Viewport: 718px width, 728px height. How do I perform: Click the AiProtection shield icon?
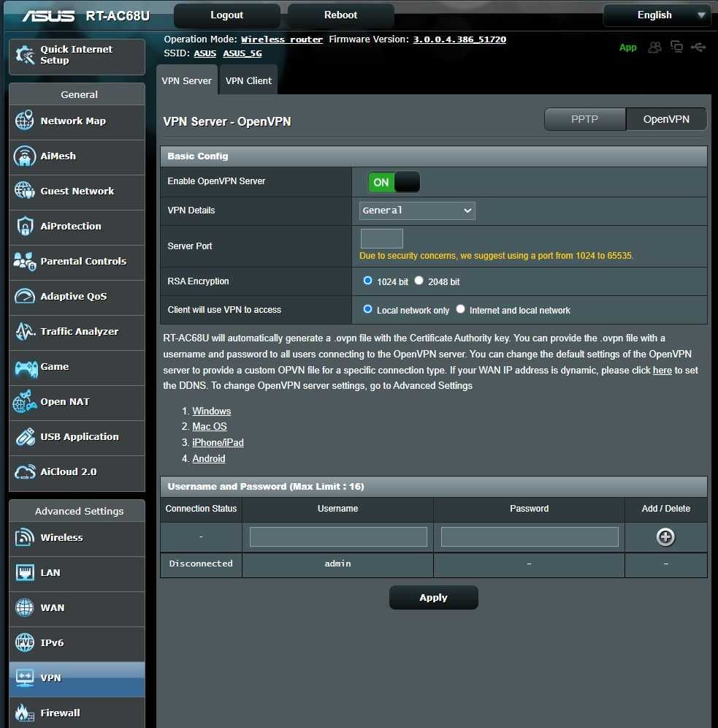pos(25,226)
